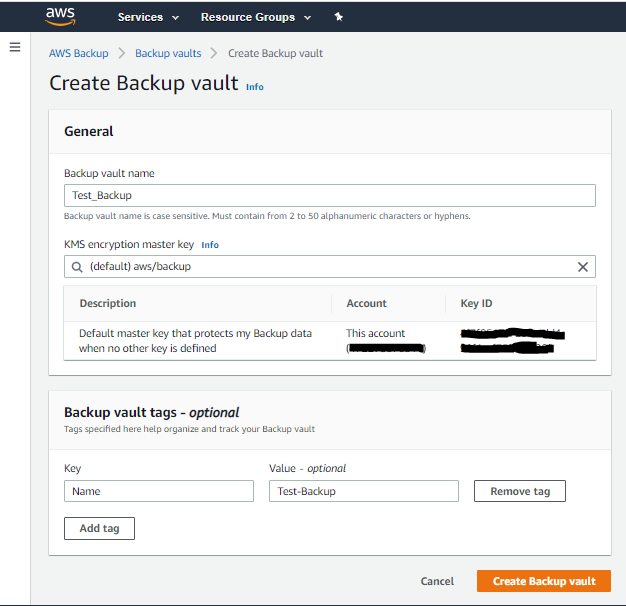Click the Backup vault name input field
Image resolution: width=626 pixels, height=606 pixels.
pos(330,196)
